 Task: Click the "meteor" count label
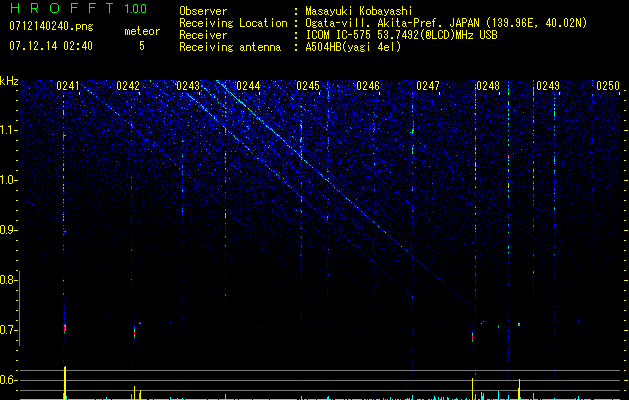pyautogui.click(x=142, y=31)
